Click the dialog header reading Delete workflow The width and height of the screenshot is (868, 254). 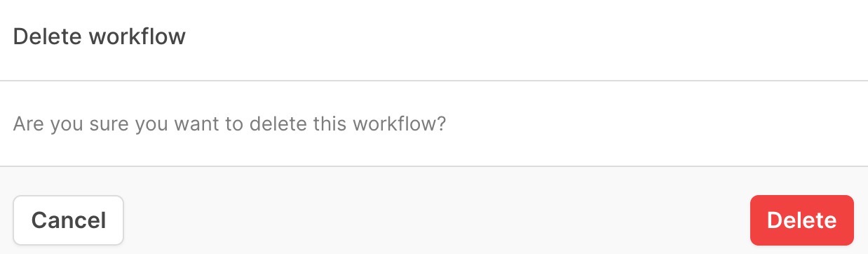100,36
